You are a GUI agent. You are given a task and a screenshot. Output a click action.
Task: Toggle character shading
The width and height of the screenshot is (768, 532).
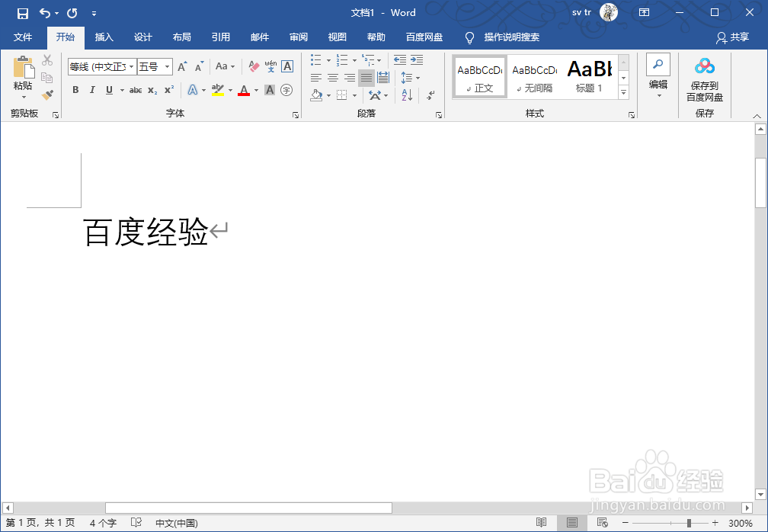pyautogui.click(x=270, y=90)
